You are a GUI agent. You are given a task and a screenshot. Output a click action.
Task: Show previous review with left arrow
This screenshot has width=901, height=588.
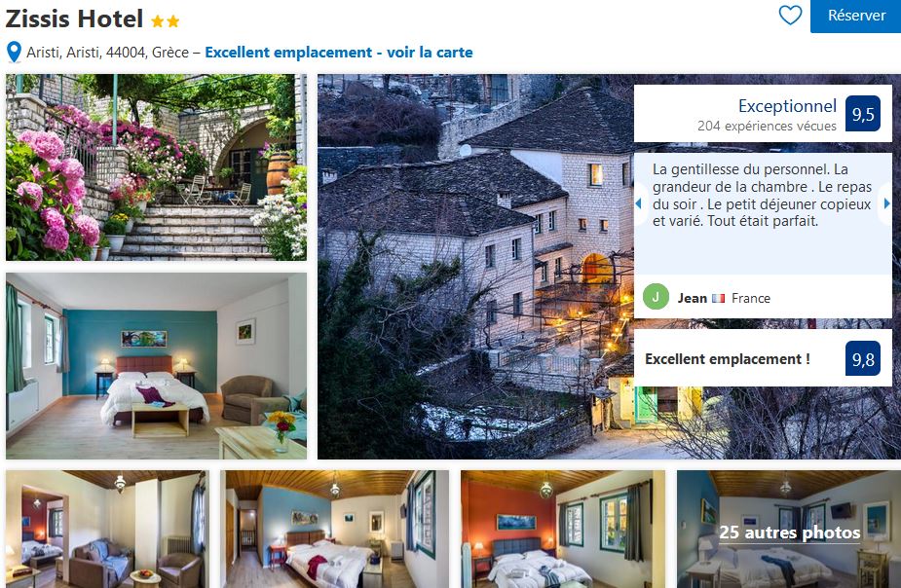[638, 203]
